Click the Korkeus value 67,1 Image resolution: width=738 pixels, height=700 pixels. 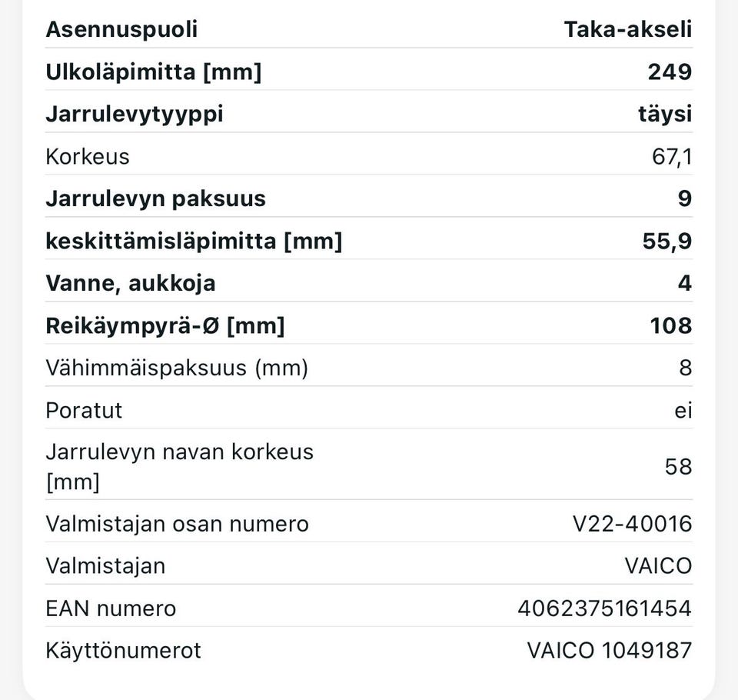pos(671,156)
